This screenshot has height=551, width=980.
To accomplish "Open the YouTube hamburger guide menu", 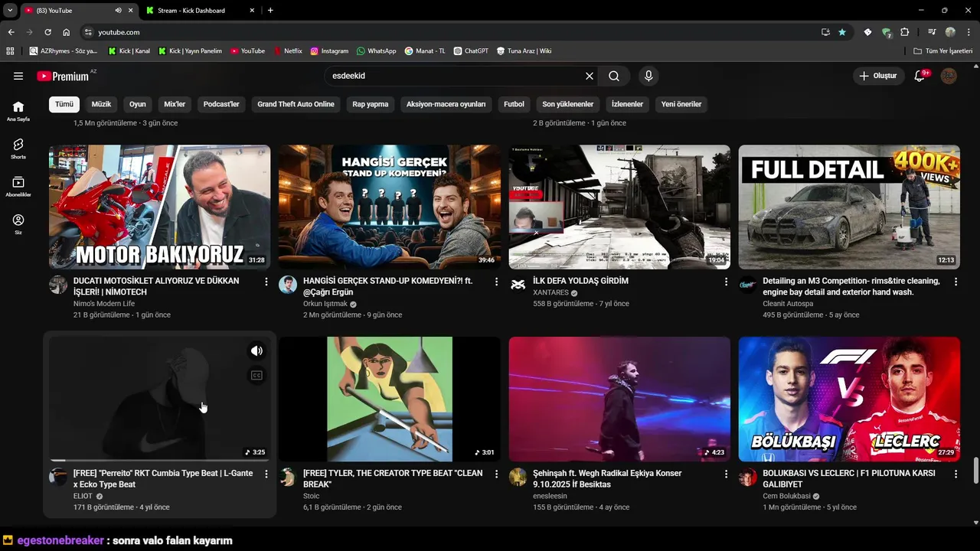I will (x=18, y=76).
